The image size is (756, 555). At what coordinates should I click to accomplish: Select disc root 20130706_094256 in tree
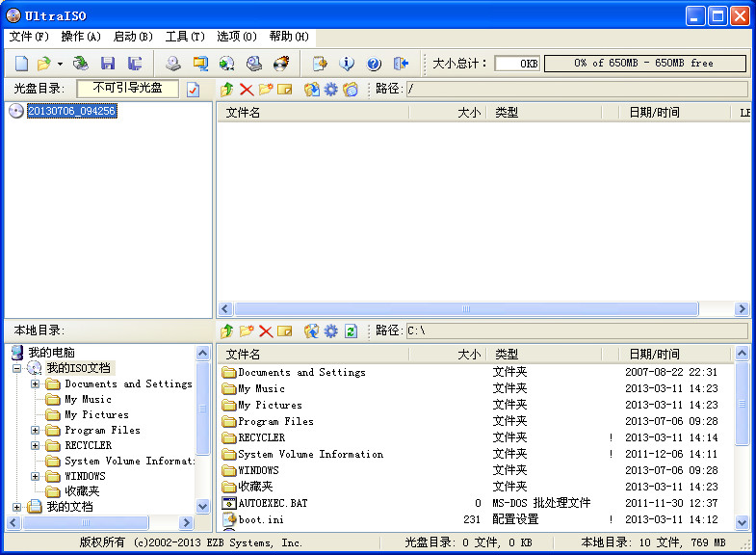[x=71, y=111]
